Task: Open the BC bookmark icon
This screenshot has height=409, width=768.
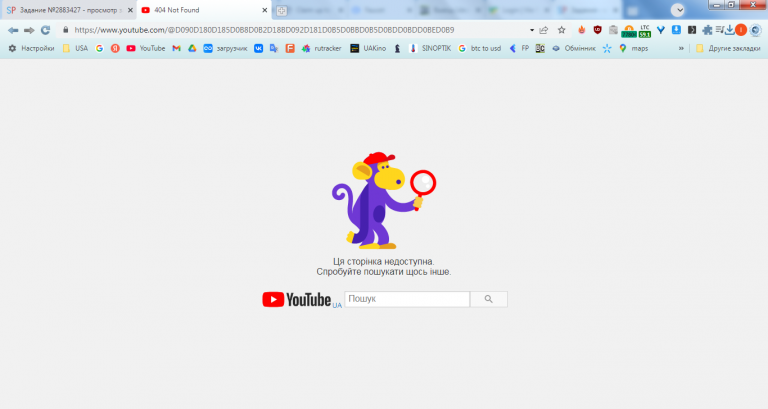Action: coord(540,48)
